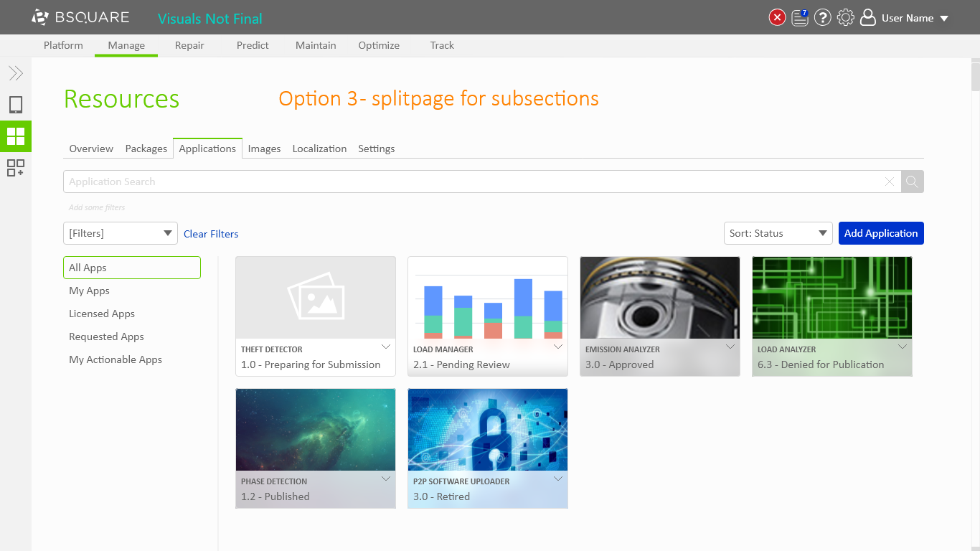980x551 pixels.
Task: Open the Filters dropdown
Action: tap(121, 233)
